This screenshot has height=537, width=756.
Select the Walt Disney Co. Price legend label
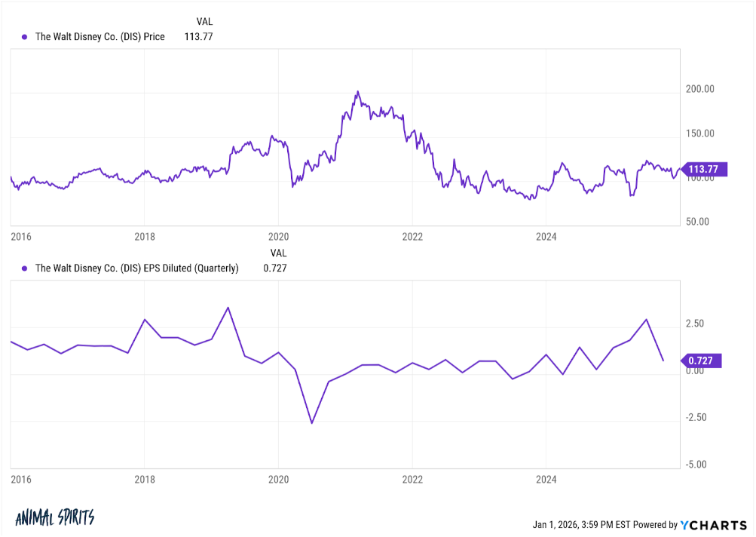click(100, 36)
